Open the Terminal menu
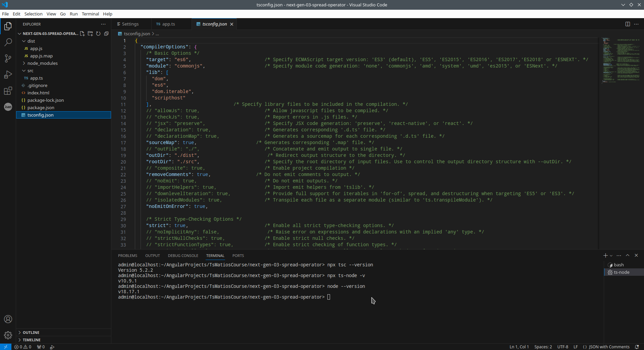 tap(91, 14)
